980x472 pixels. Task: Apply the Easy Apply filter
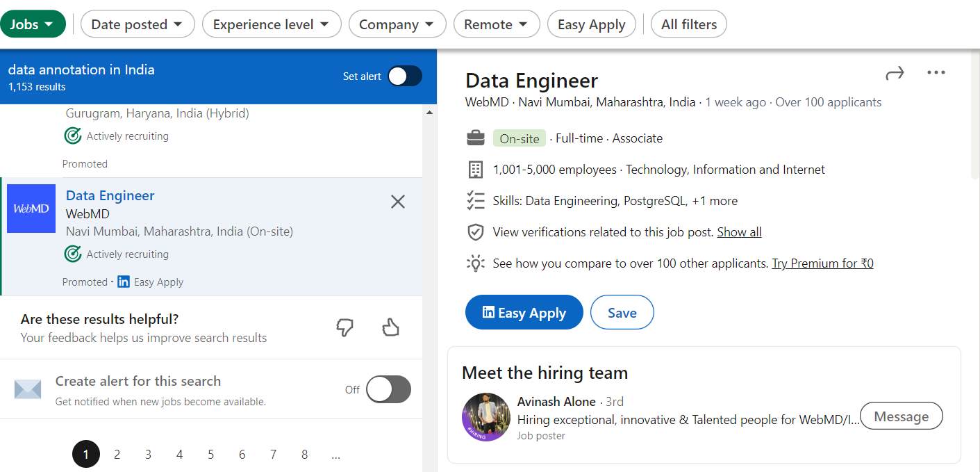(x=592, y=24)
